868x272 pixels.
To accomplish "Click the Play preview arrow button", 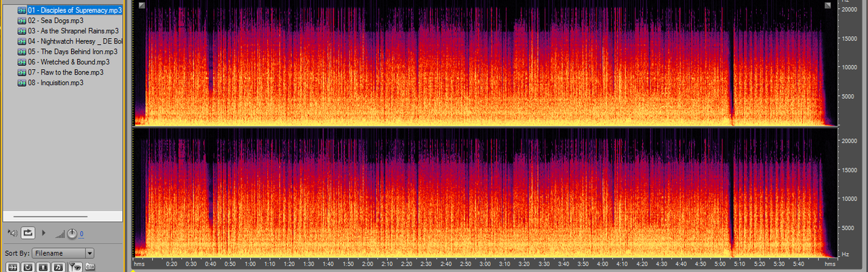I will (43, 233).
